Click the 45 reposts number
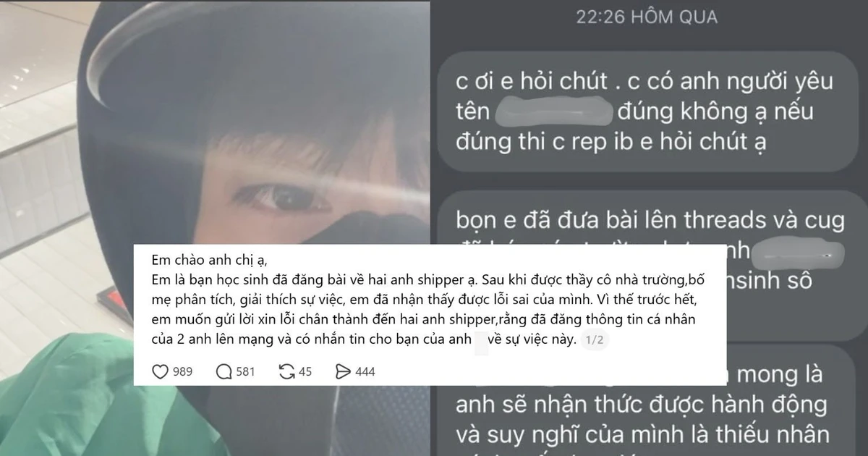Image resolution: width=868 pixels, height=456 pixels. (x=305, y=372)
